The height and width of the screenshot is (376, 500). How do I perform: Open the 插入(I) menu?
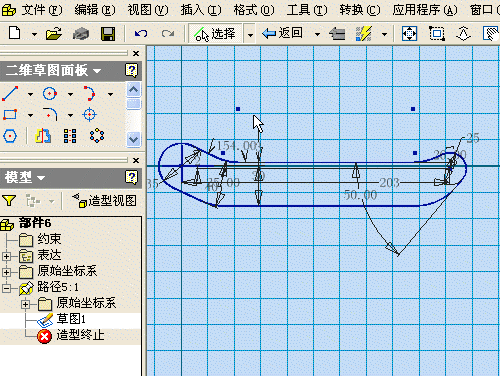click(201, 10)
